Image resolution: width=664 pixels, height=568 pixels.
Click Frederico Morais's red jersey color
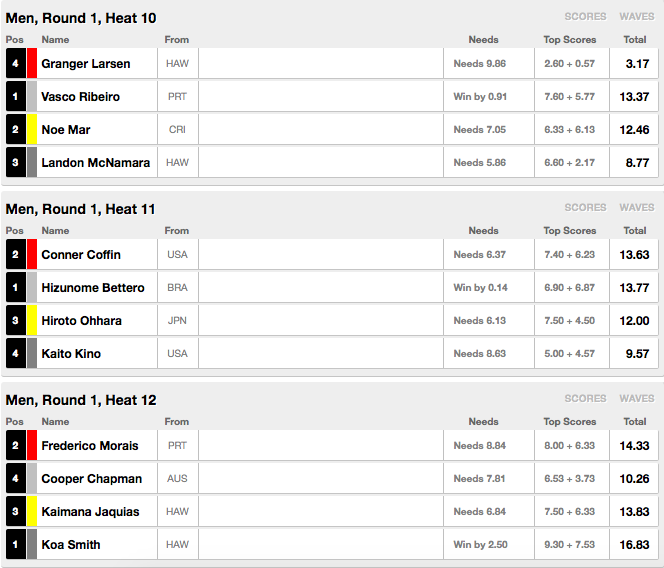coord(32,445)
